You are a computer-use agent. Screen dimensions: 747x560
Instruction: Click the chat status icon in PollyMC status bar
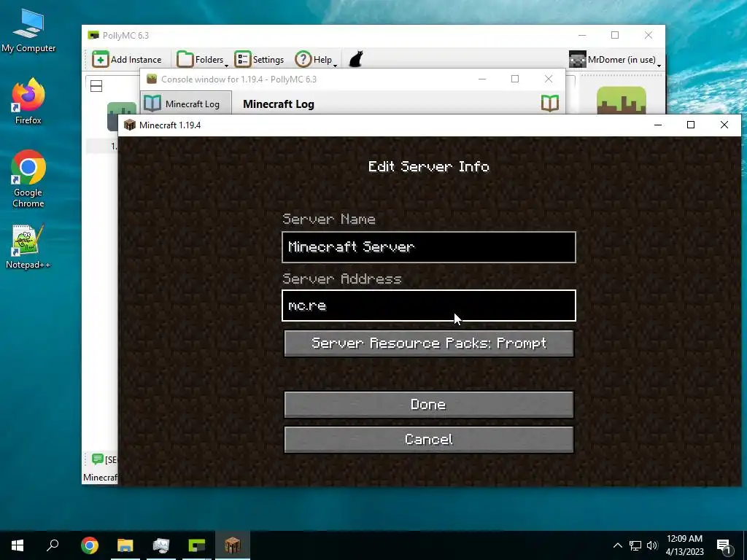(98, 459)
